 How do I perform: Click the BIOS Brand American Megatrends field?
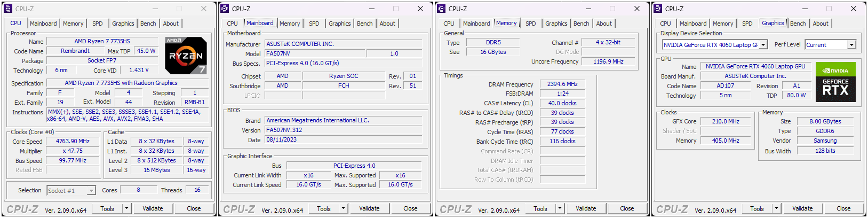[x=344, y=121]
